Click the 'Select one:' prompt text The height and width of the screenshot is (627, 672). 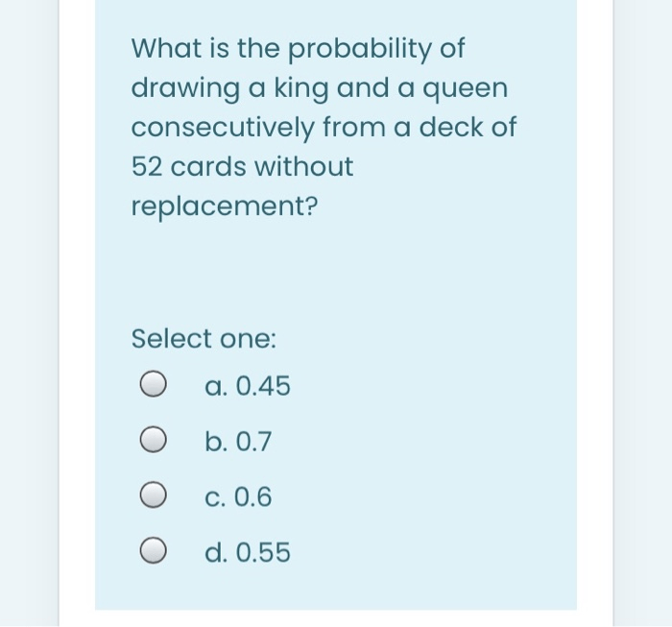[x=204, y=339]
